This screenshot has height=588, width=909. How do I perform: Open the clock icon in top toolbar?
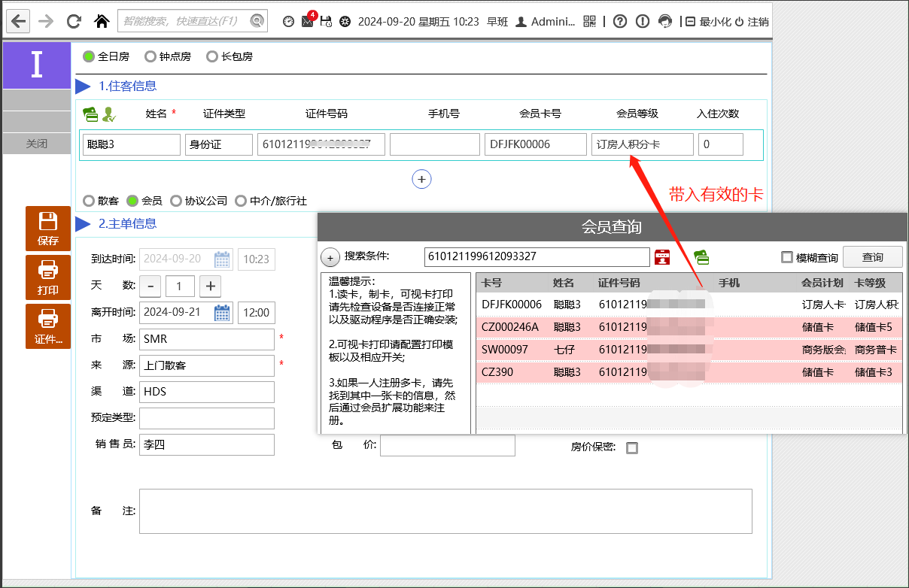pyautogui.click(x=288, y=22)
